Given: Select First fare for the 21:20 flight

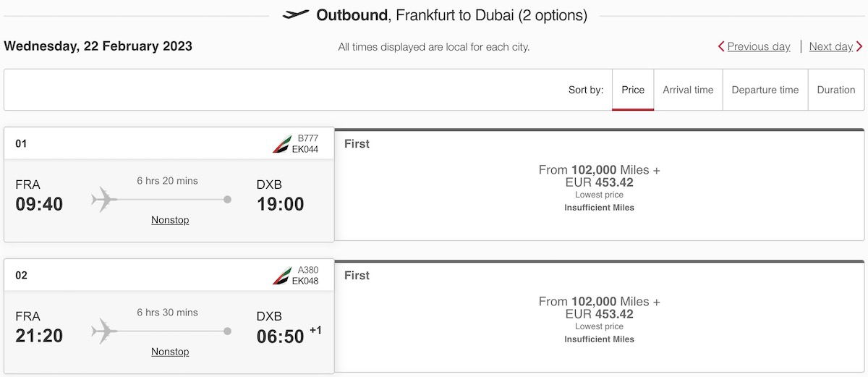Looking at the screenshot, I should click(600, 317).
